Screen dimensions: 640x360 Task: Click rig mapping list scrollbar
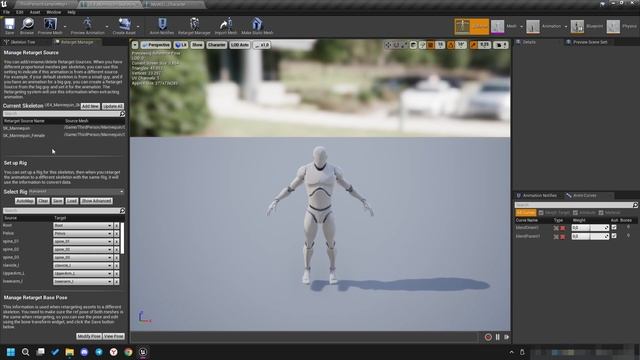click(x=122, y=238)
